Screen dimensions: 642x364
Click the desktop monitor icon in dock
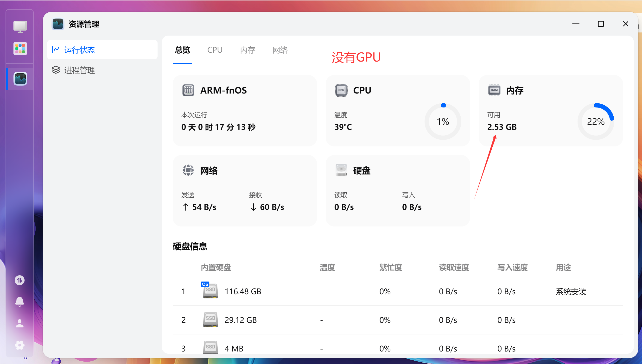pos(20,27)
